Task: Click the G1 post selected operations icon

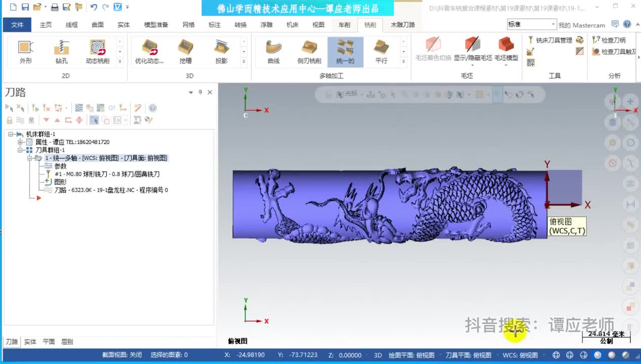Action: [x=112, y=108]
